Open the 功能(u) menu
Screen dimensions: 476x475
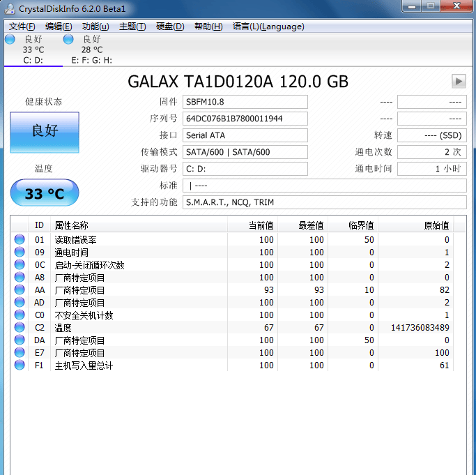tap(95, 27)
